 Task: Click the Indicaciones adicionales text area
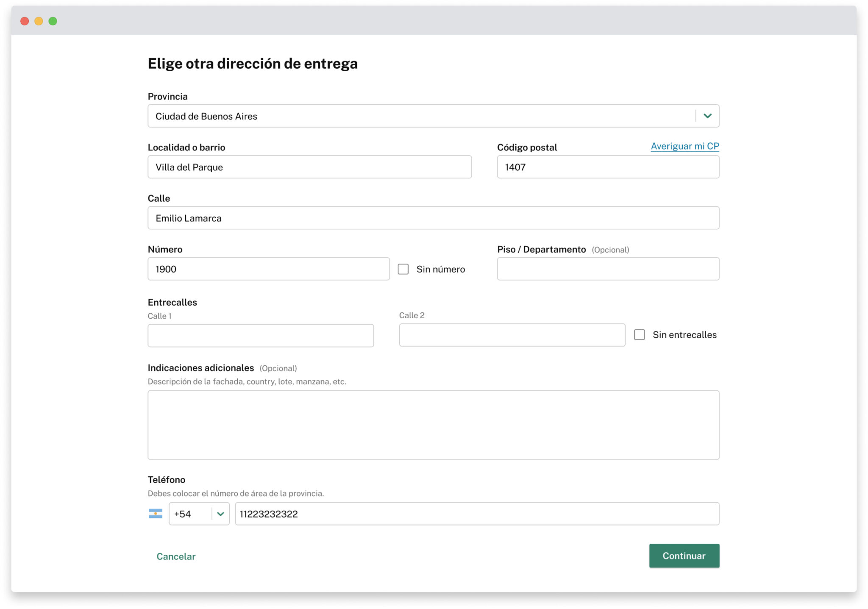point(433,425)
